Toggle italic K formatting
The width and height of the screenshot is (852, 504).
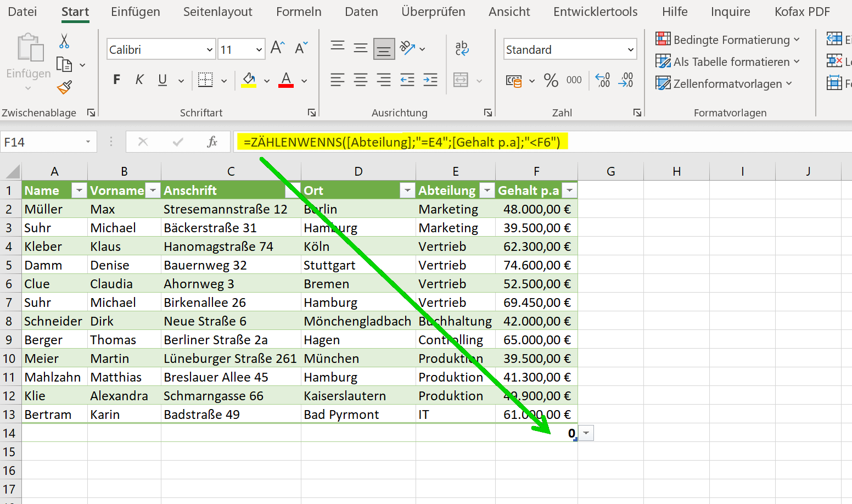pyautogui.click(x=139, y=80)
